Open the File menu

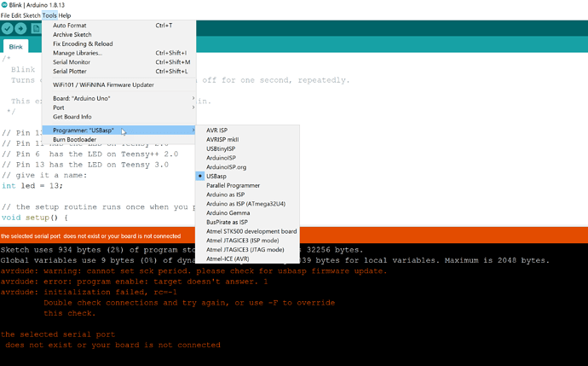(x=5, y=15)
